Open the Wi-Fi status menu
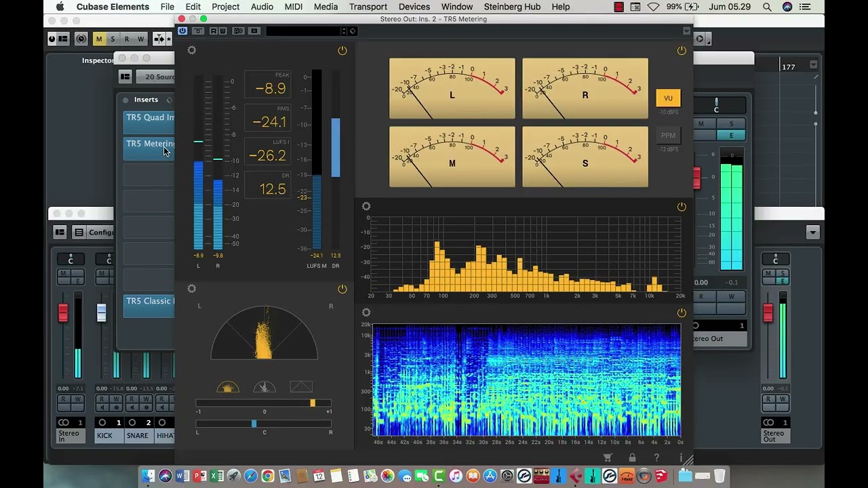Viewport: 868px width, 488px height. coord(653,7)
